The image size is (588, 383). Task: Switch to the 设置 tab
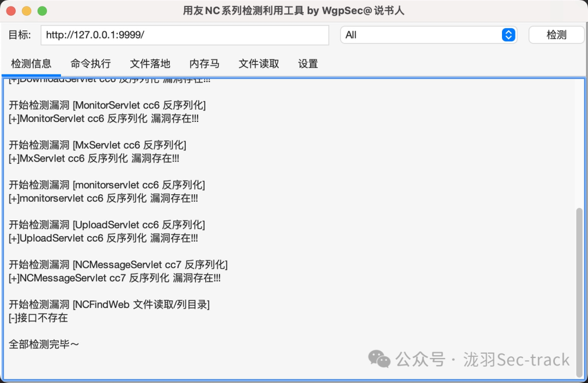pos(308,64)
